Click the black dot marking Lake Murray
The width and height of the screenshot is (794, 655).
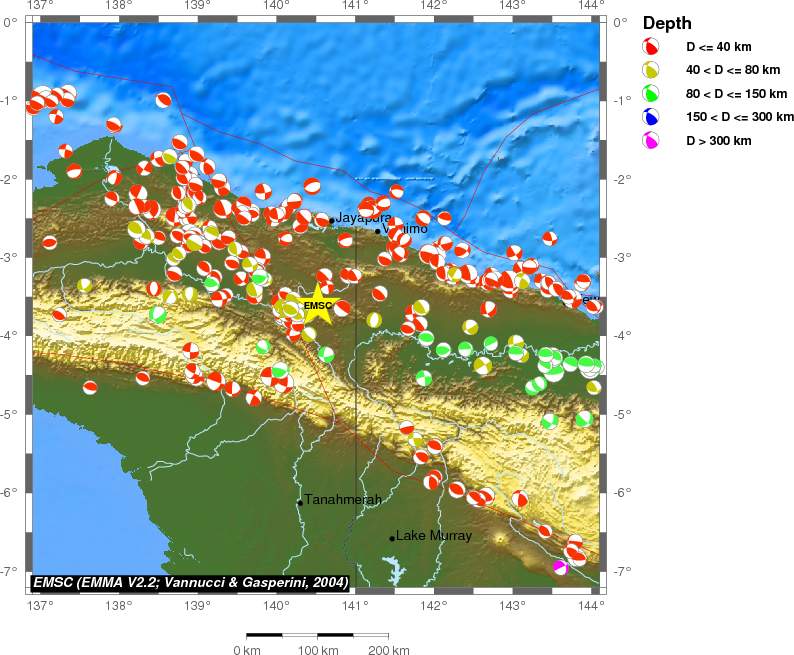[x=392, y=538]
